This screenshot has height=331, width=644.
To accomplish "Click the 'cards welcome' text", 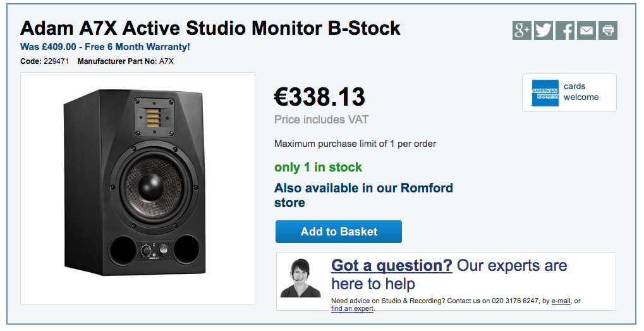I will click(x=581, y=92).
